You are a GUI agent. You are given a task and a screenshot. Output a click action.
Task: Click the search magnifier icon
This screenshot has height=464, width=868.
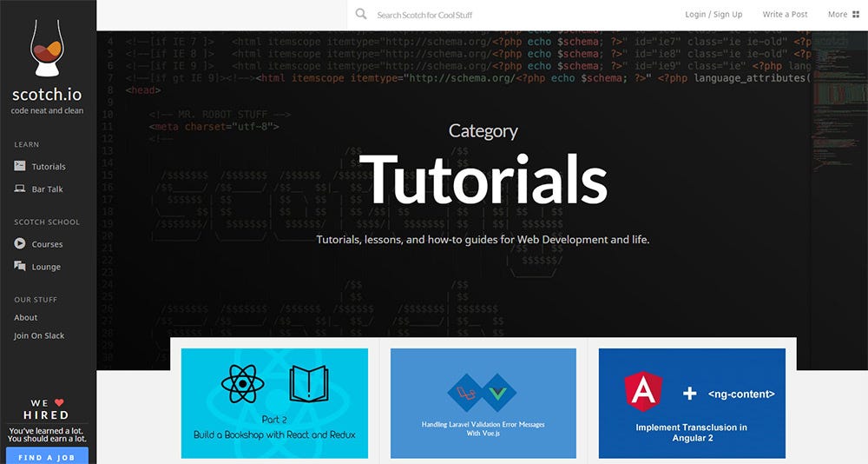361,14
